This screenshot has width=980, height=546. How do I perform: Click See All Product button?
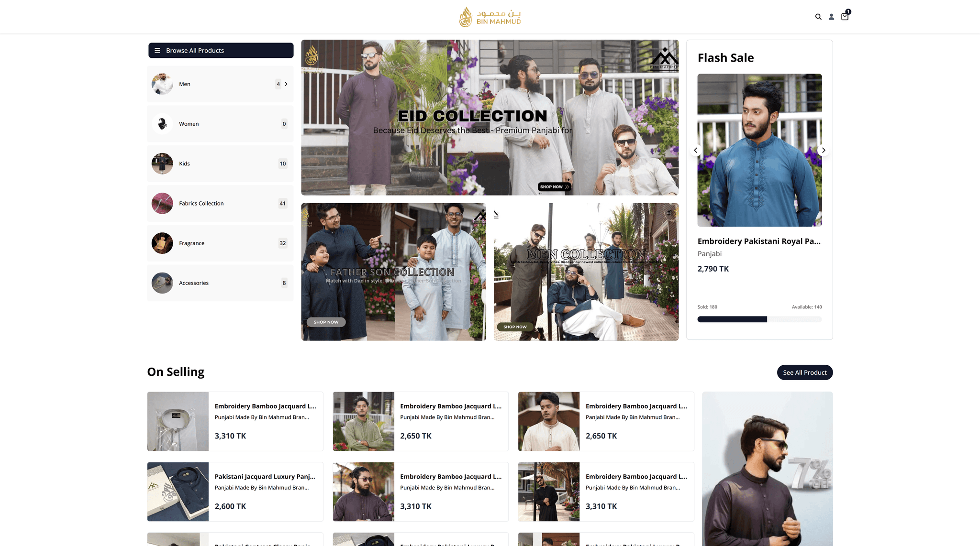point(804,372)
